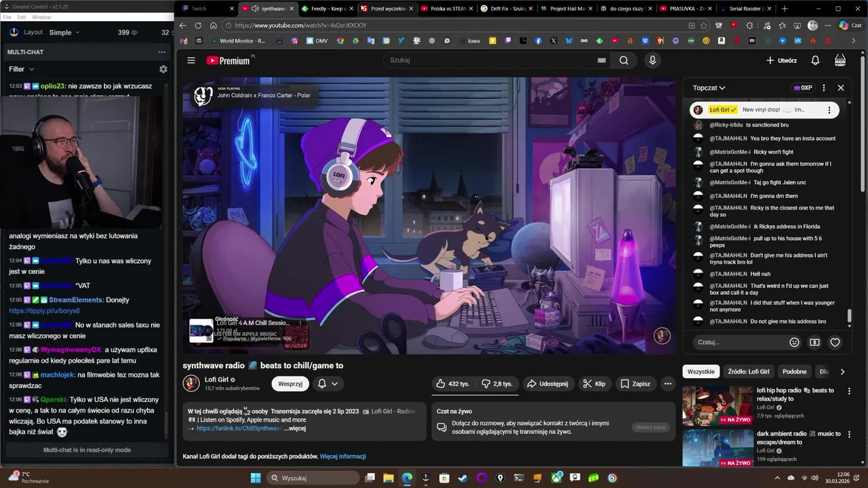Select the Podobne filter chip

tap(795, 371)
